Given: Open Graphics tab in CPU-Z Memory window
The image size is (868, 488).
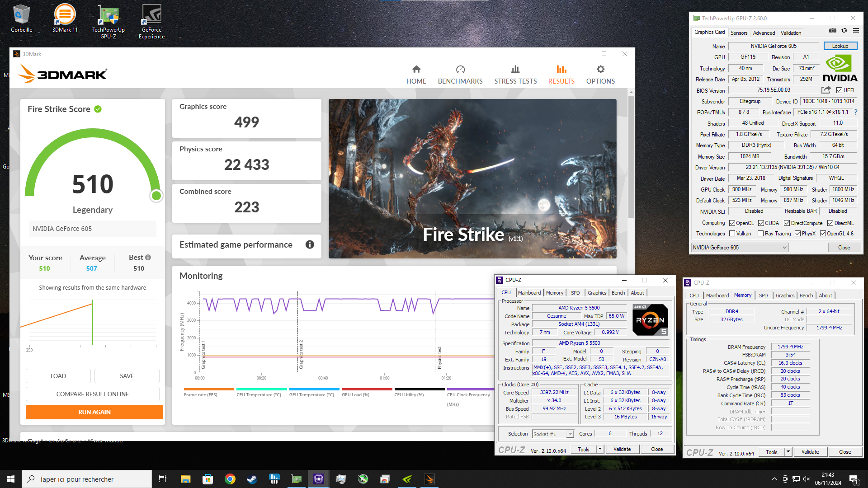Looking at the screenshot, I should click(x=785, y=296).
